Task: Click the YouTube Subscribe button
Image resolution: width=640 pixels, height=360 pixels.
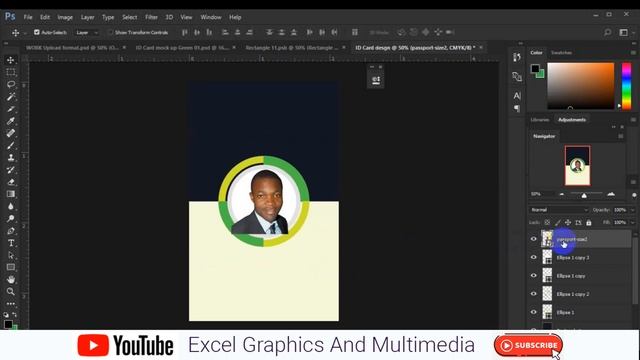Action: tap(528, 345)
